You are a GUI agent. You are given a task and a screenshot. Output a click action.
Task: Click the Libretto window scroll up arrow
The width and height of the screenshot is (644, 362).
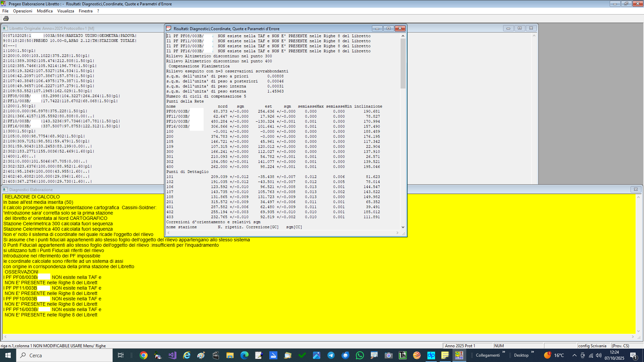(534, 36)
